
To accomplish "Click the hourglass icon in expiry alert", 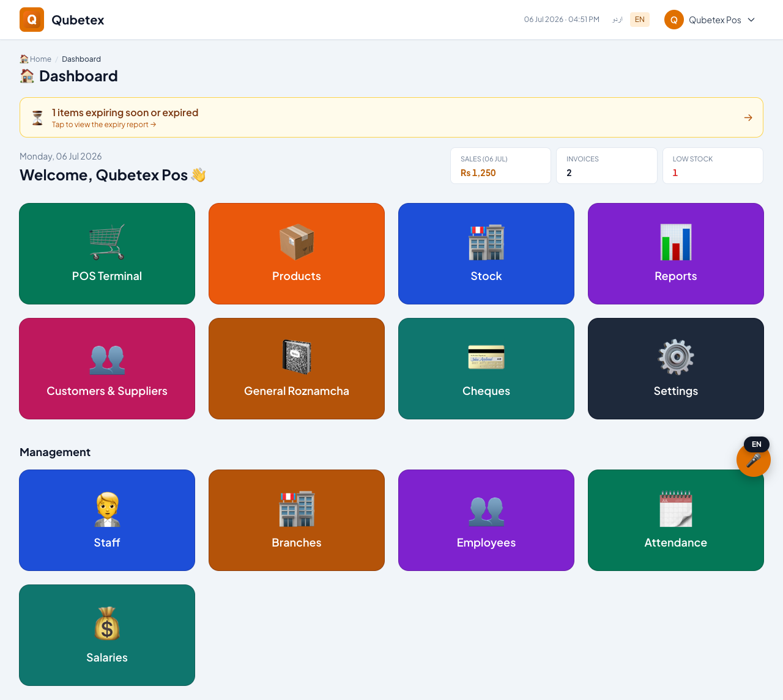I will [37, 117].
